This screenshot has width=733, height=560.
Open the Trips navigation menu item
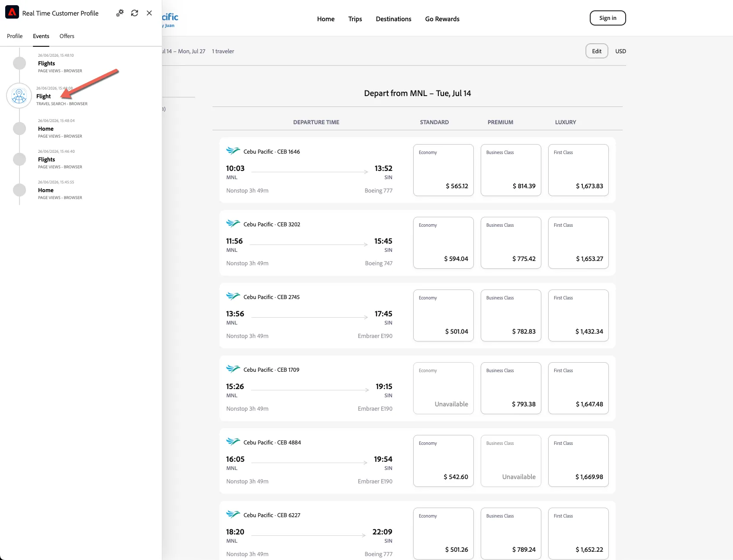(355, 19)
